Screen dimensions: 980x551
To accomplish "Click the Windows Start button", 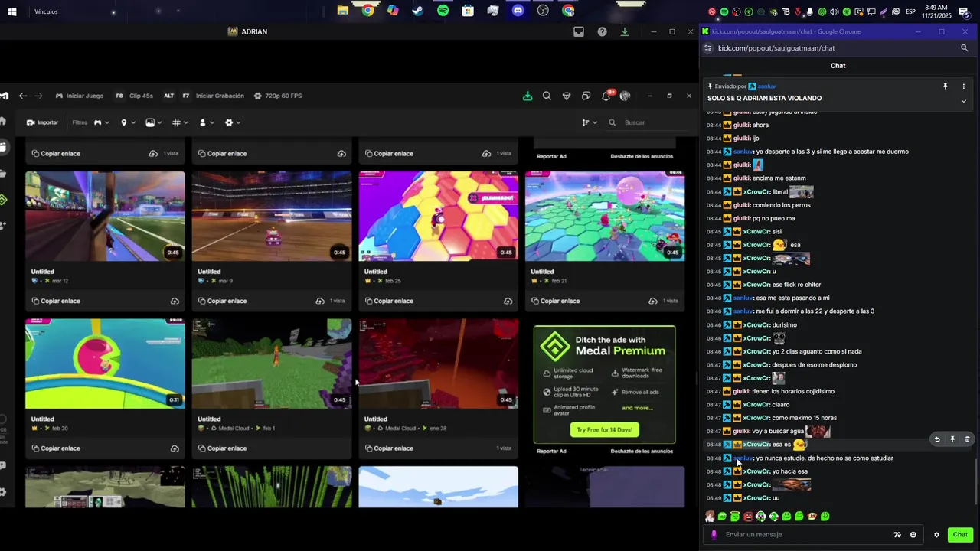I will (x=12, y=11).
